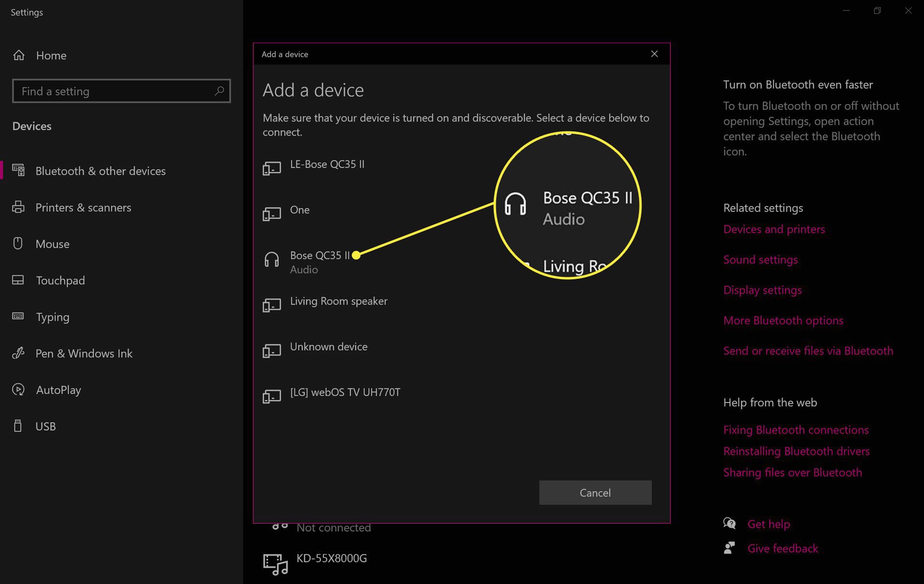Select Living Room speaker device
The image size is (924, 584).
462,305
